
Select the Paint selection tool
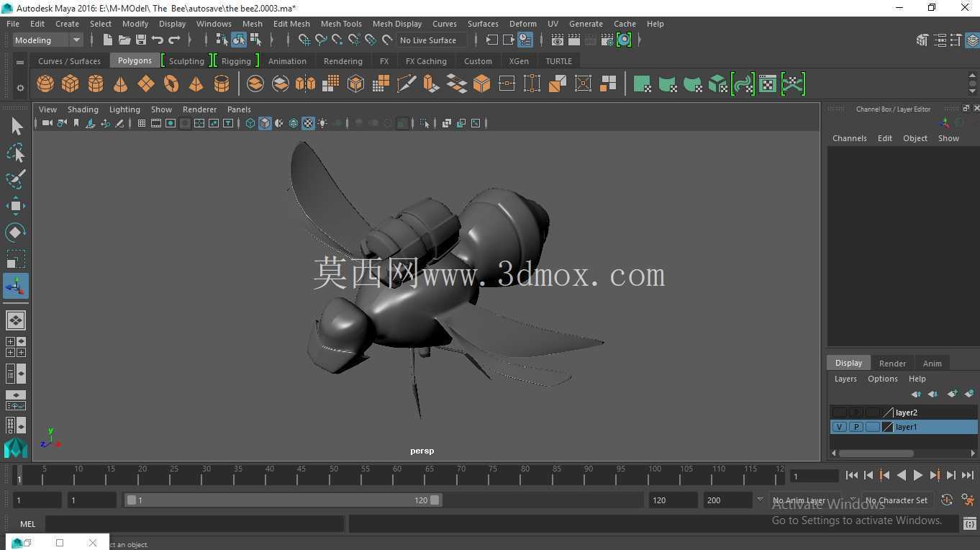(16, 179)
